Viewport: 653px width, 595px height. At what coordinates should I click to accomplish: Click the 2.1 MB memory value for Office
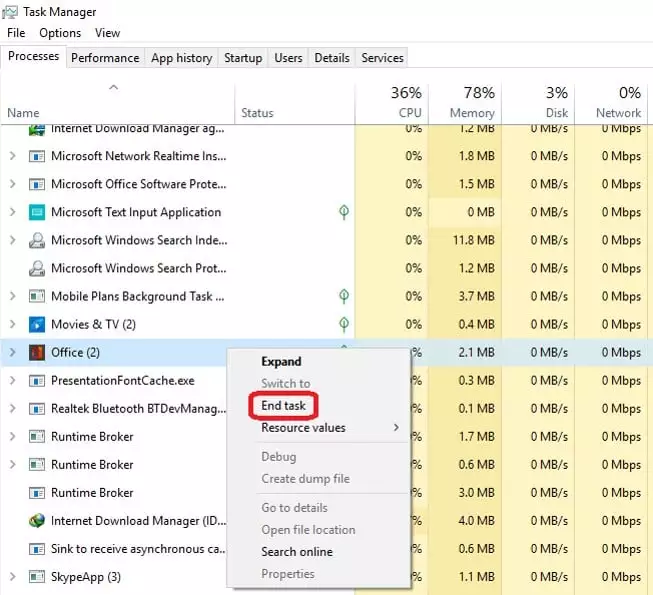click(x=477, y=353)
